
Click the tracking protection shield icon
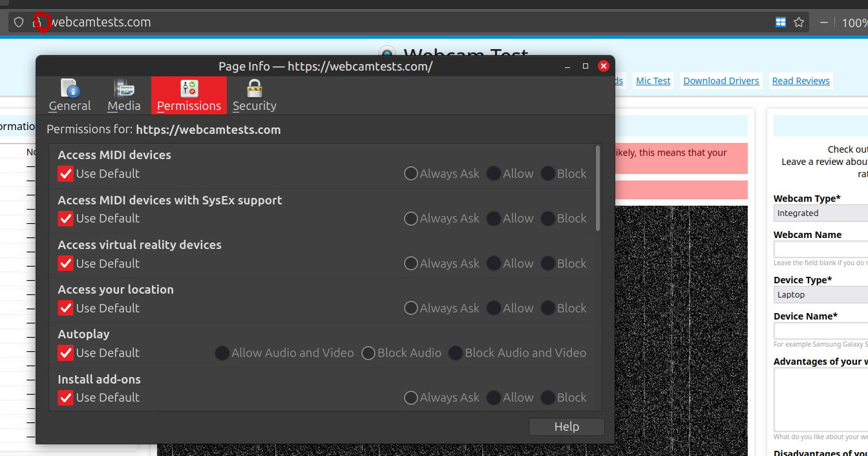19,22
